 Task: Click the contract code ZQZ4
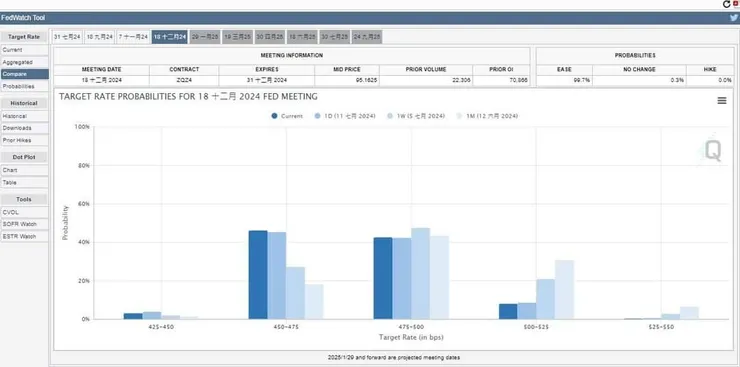click(x=184, y=81)
